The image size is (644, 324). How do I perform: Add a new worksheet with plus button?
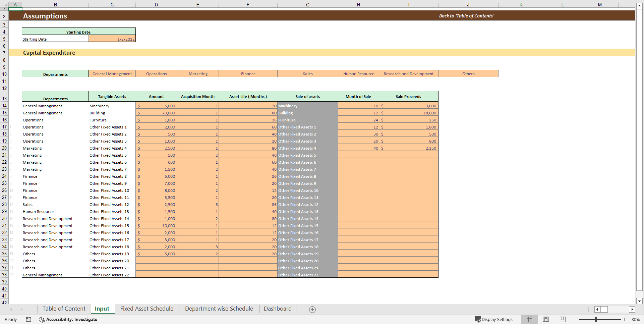click(x=312, y=309)
